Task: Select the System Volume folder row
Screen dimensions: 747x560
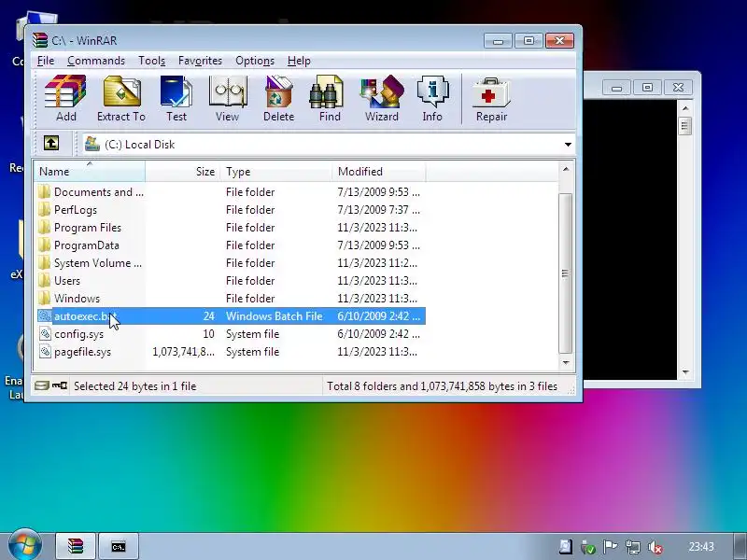Action: pyautogui.click(x=231, y=263)
